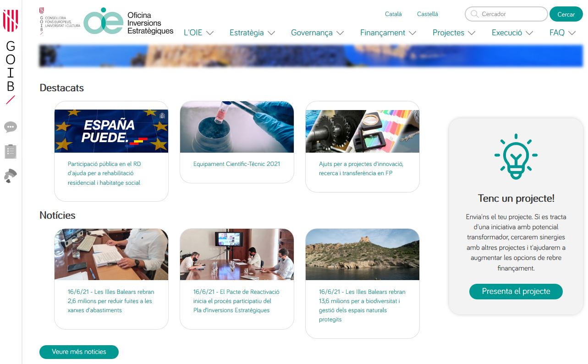
Task: Open the Projectes menu
Action: (x=453, y=33)
